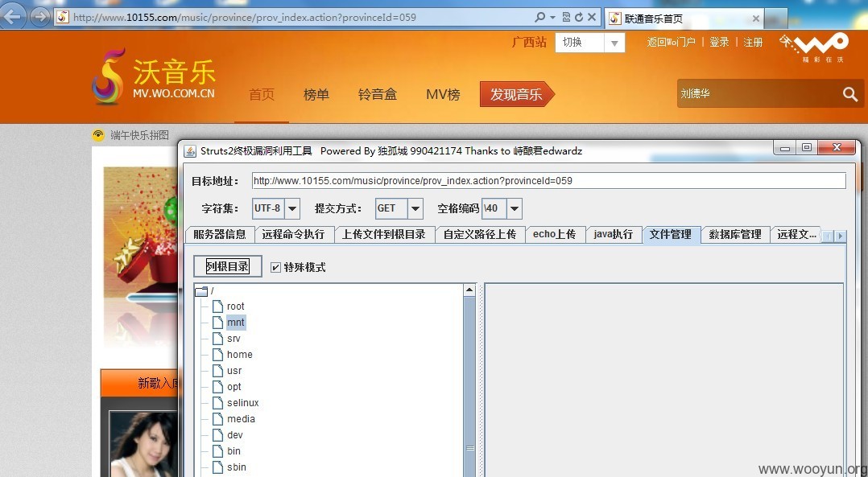Click the orange search magnifier button
868x477 pixels.
850,94
